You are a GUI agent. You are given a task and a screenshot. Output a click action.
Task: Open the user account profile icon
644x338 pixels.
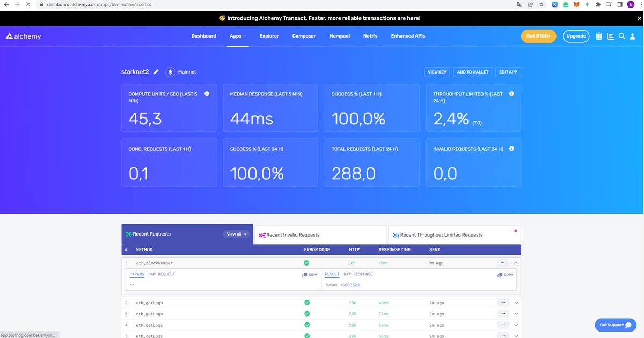pos(633,36)
